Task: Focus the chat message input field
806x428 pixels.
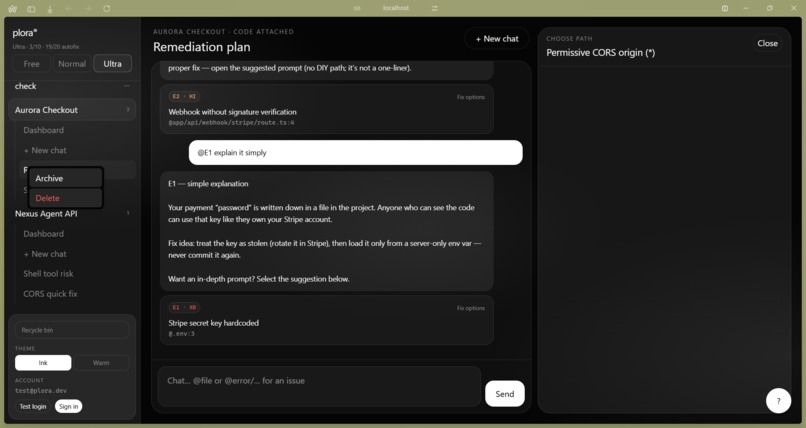Action: click(319, 386)
